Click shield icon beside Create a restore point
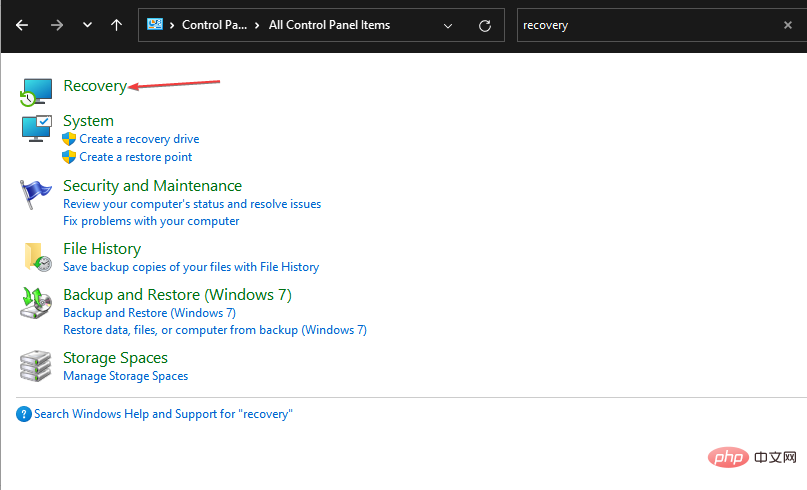 [69, 157]
